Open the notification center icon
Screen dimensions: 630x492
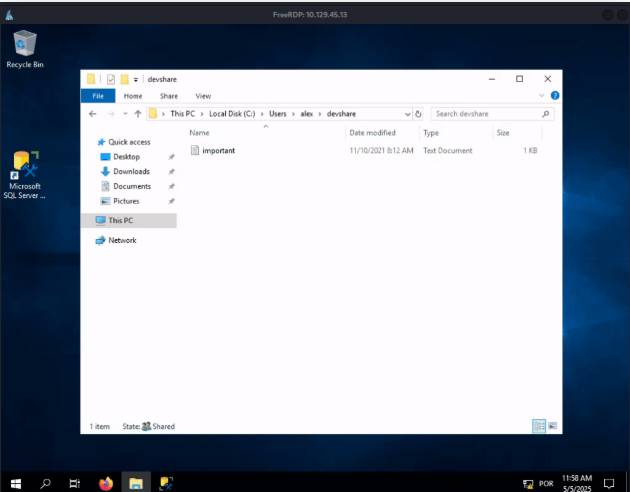[x=608, y=483]
